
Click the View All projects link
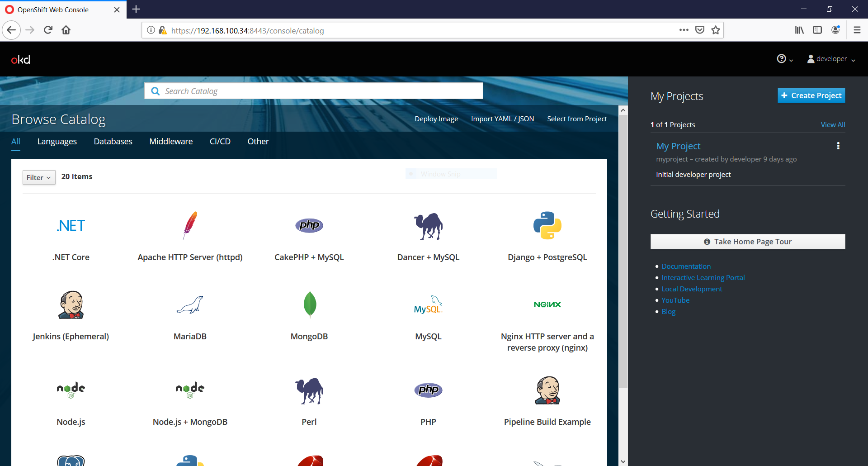[833, 125]
